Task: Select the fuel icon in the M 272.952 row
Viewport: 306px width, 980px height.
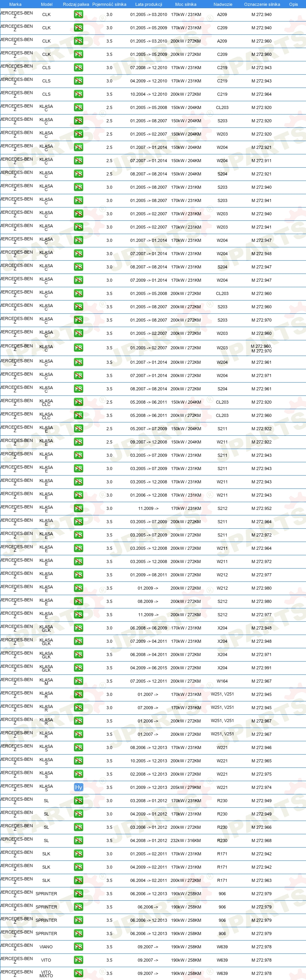Action: 79,508
